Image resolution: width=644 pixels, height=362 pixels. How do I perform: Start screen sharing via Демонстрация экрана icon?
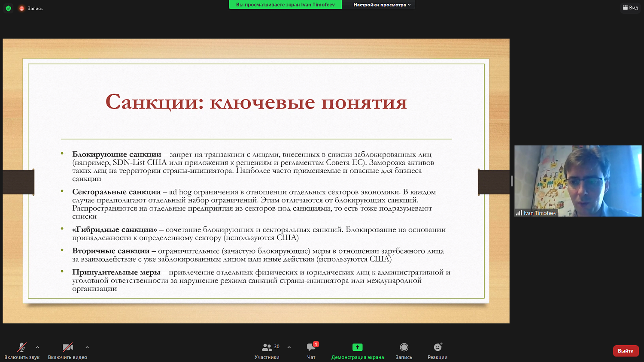(x=357, y=347)
